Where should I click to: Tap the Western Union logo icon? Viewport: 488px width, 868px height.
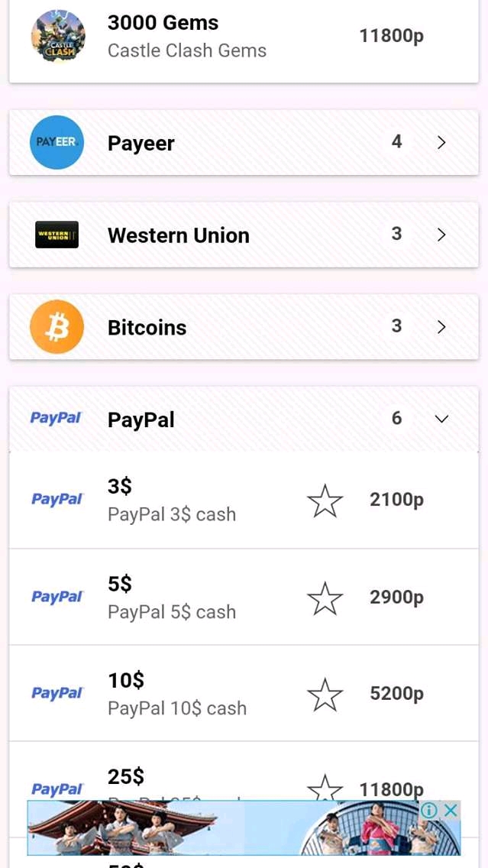(x=57, y=235)
